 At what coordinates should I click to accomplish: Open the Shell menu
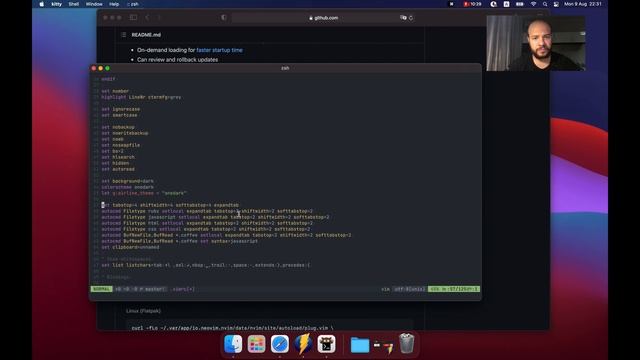coord(74,4)
